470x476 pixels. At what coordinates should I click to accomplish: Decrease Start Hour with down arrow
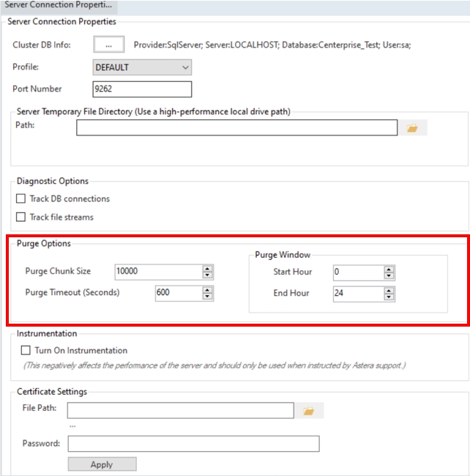click(x=389, y=275)
